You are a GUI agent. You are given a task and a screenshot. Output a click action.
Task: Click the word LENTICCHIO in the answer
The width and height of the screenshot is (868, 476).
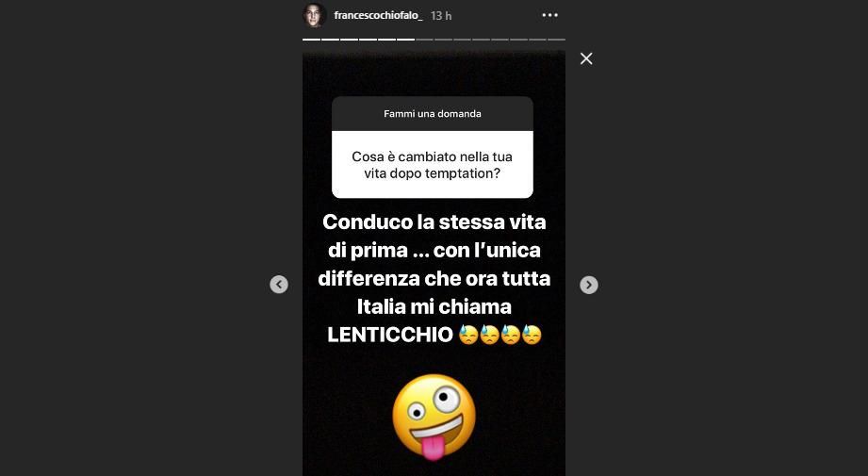pos(390,335)
